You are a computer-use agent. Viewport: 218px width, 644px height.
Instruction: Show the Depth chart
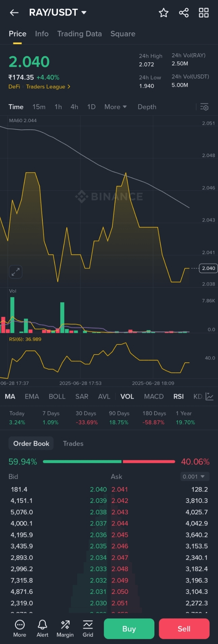tap(147, 107)
